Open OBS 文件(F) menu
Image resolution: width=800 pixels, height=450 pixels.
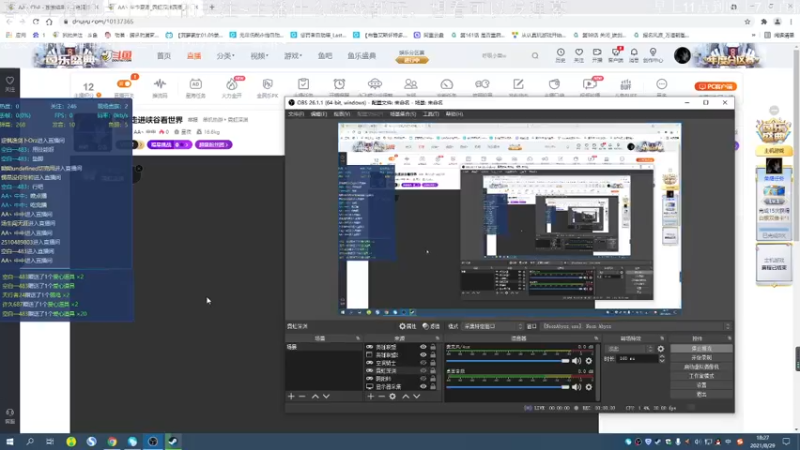coord(296,114)
